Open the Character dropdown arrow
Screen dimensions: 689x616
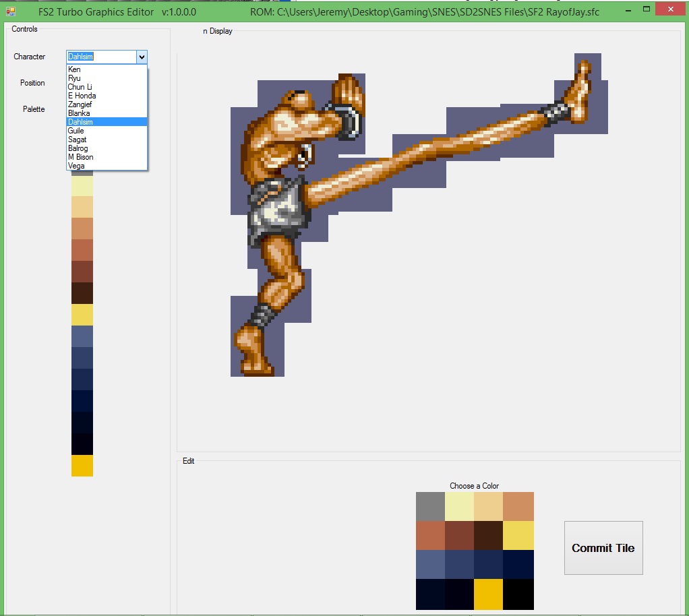142,57
